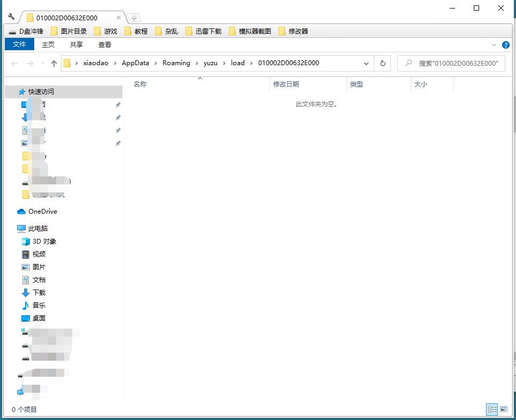Add a new tab
This screenshot has width=516, height=420.
pyautogui.click(x=134, y=18)
